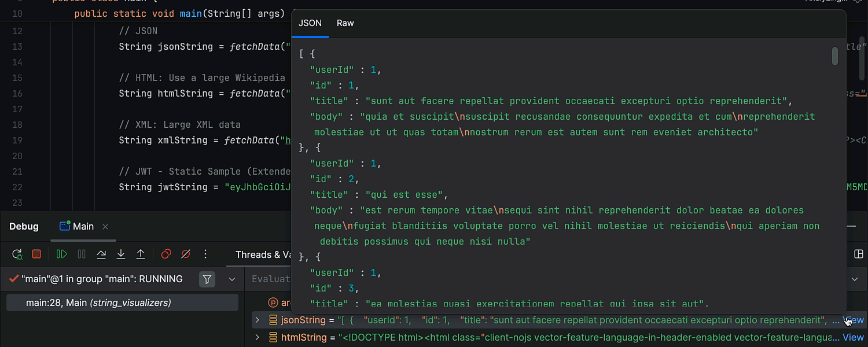Switch to the Raw tab
868x347 pixels.
345,23
